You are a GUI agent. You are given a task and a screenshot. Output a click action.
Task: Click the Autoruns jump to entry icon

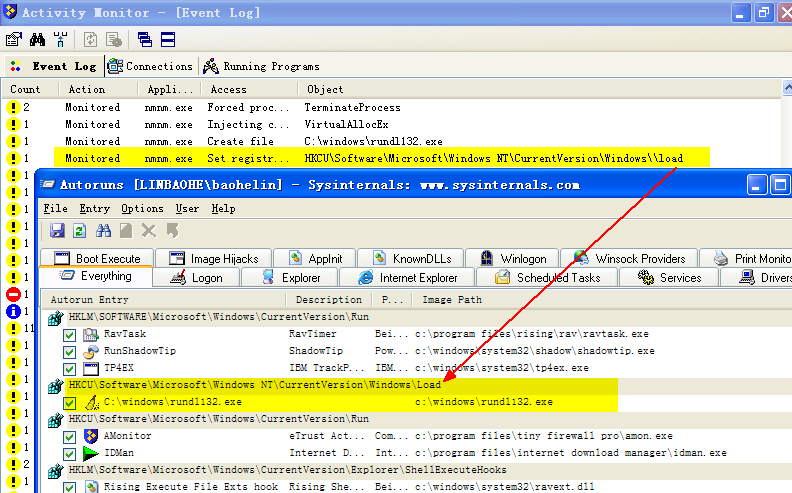tap(172, 231)
